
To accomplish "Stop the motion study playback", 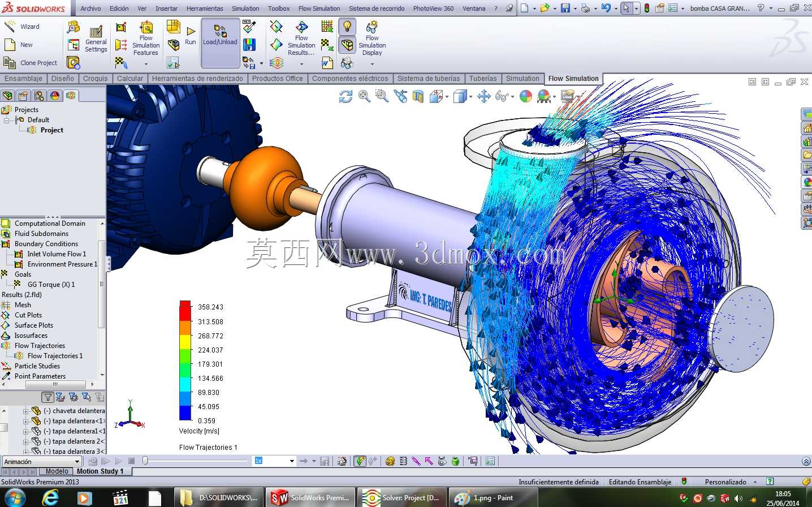I will [x=131, y=461].
